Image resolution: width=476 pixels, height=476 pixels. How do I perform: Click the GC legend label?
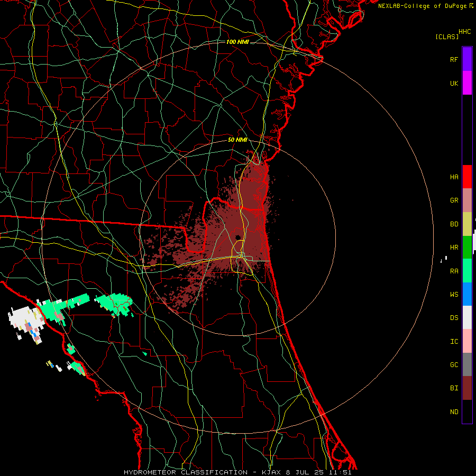[454, 365]
